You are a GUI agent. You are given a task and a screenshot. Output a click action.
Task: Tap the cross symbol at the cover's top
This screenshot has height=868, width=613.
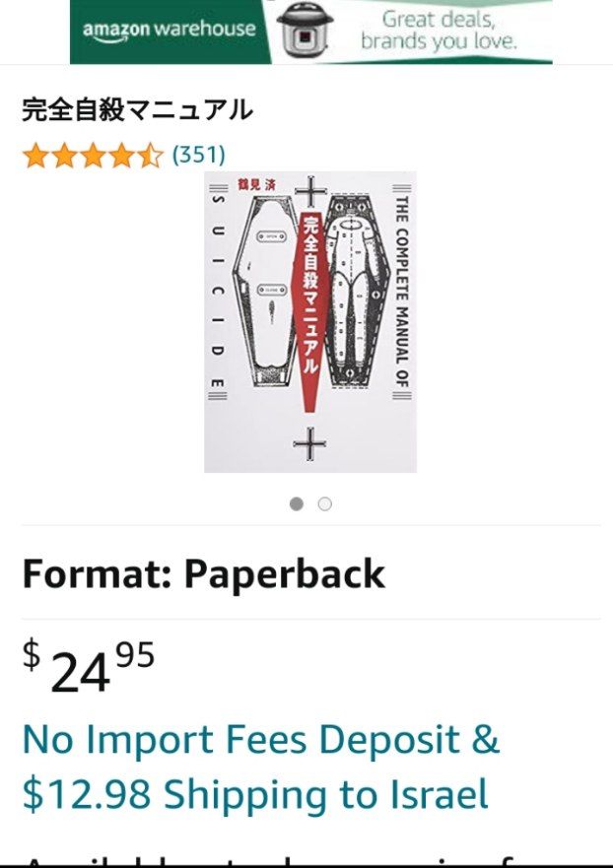310,191
